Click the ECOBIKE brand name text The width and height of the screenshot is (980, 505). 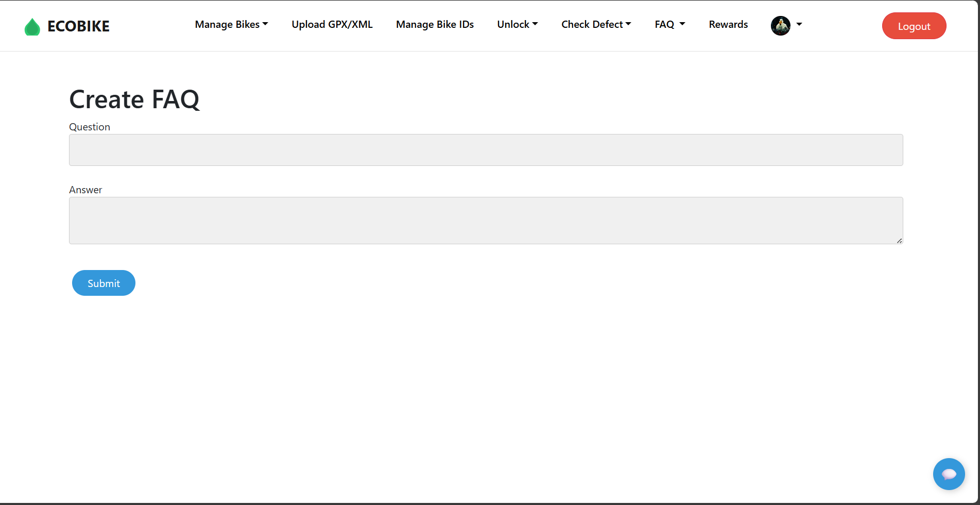coord(78,26)
